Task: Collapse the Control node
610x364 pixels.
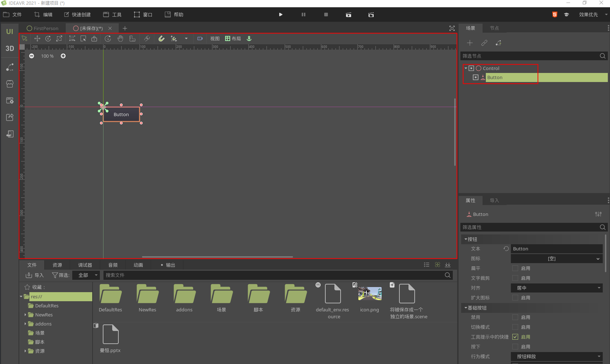Action: click(x=466, y=68)
